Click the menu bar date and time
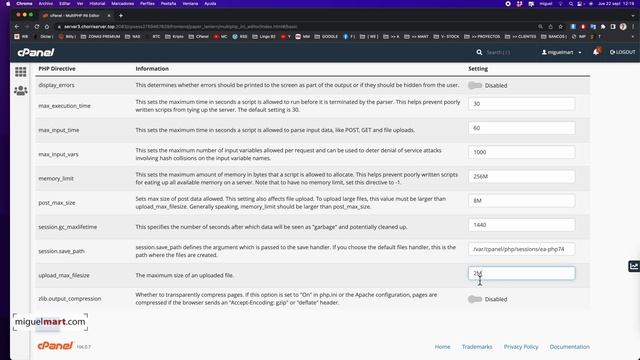 [616, 4]
